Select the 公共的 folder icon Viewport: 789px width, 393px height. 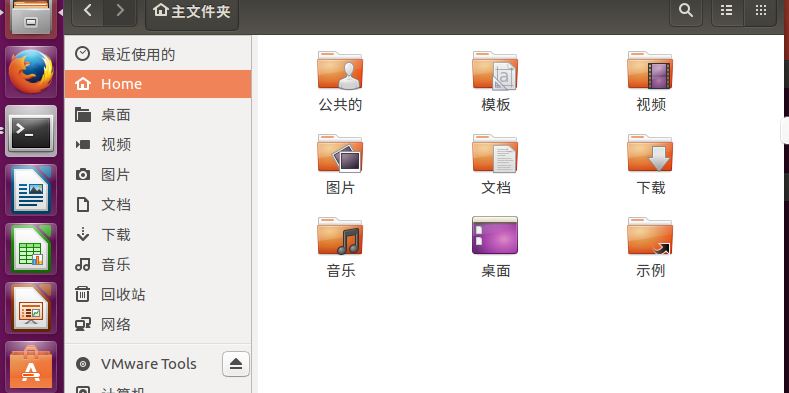pyautogui.click(x=340, y=70)
